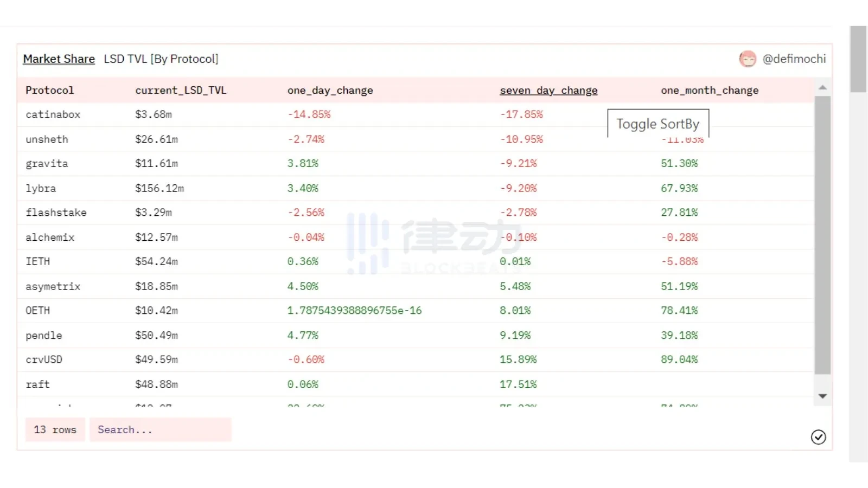Focus the Search input field

(160, 430)
